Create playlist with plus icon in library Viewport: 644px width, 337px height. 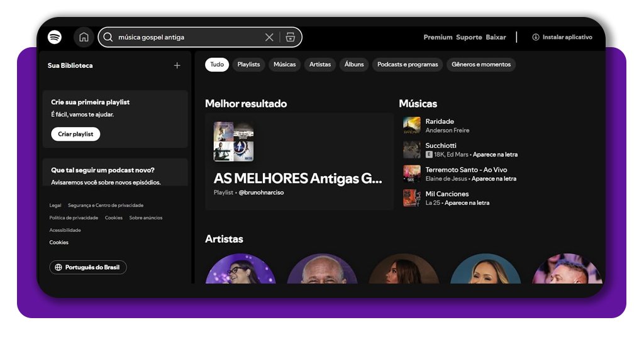[177, 65]
